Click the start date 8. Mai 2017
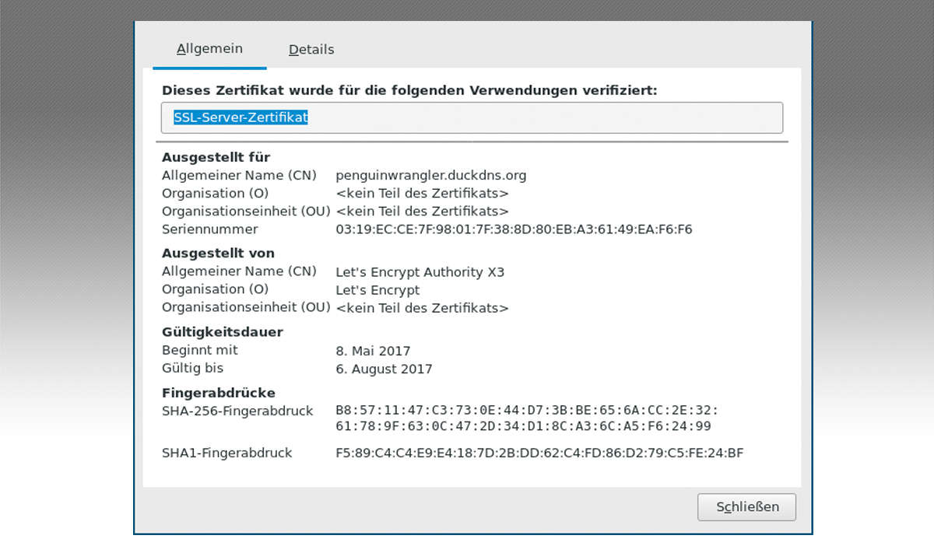This screenshot has height=560, width=934. point(373,351)
